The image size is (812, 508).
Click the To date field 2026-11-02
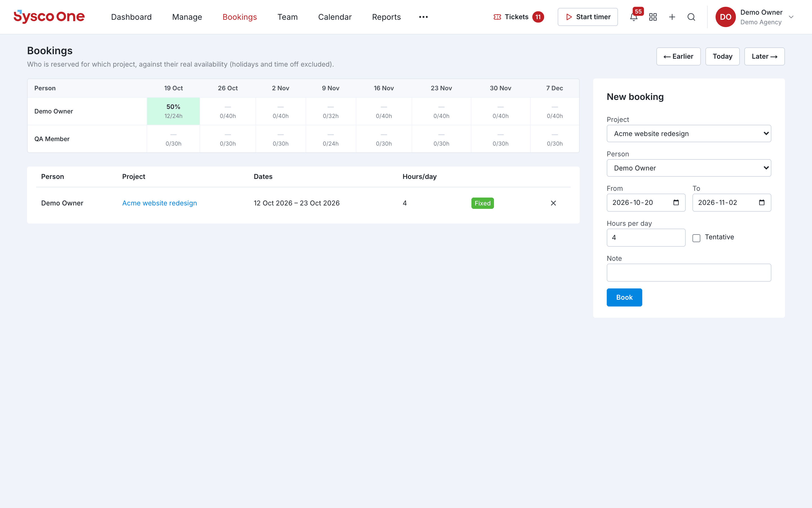(731, 203)
